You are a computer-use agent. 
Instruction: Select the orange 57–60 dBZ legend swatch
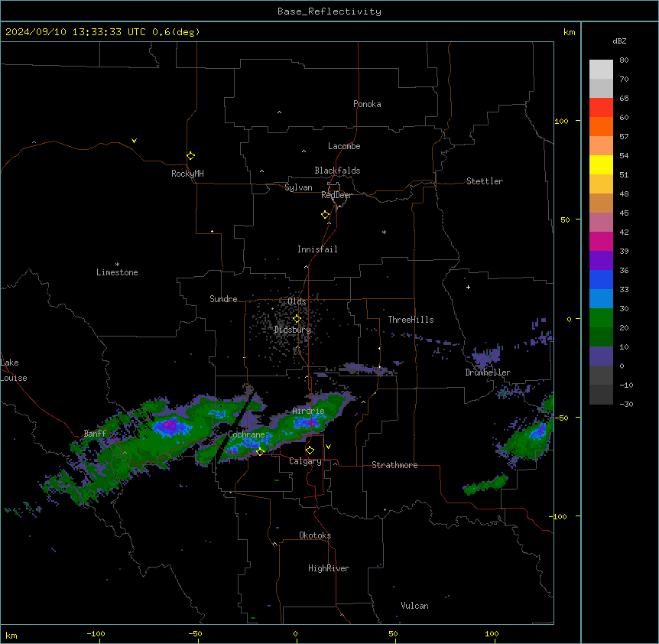coord(601,126)
